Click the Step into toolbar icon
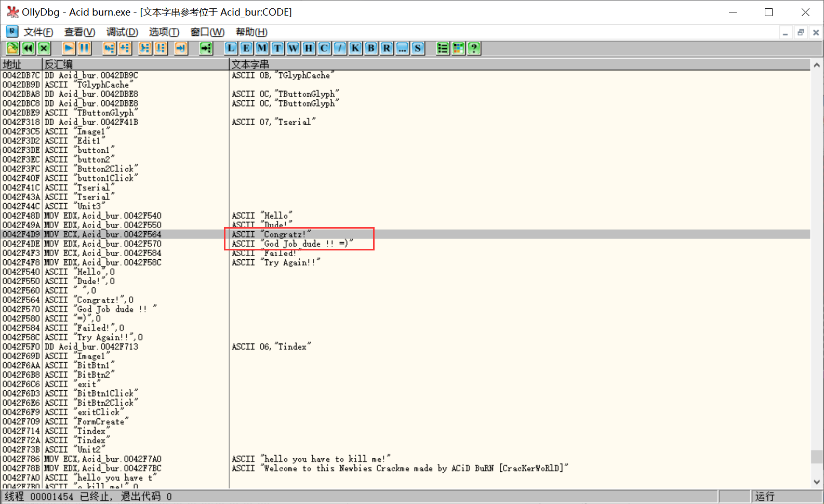 (109, 48)
